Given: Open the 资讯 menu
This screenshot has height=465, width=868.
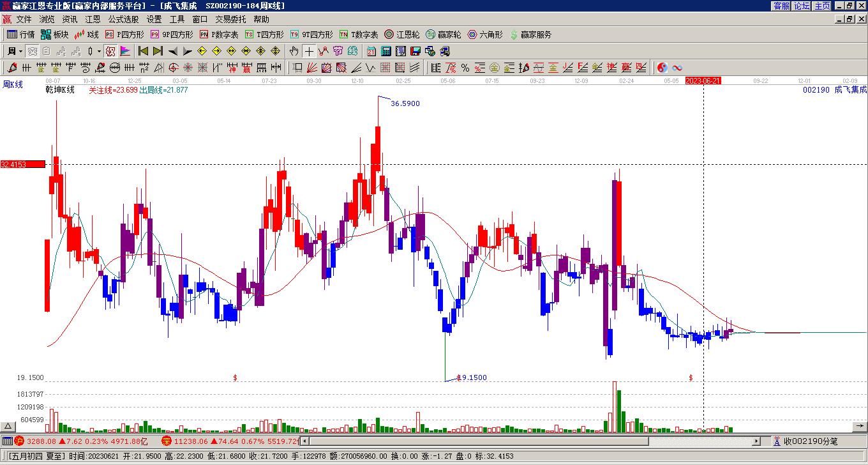Looking at the screenshot, I should click(x=70, y=20).
